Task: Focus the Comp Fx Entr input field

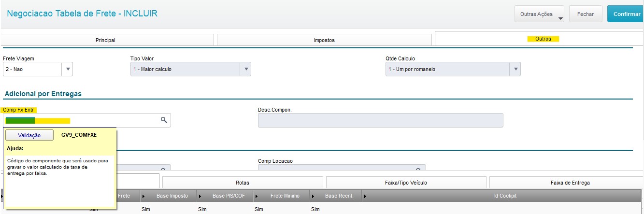Action: coord(87,120)
